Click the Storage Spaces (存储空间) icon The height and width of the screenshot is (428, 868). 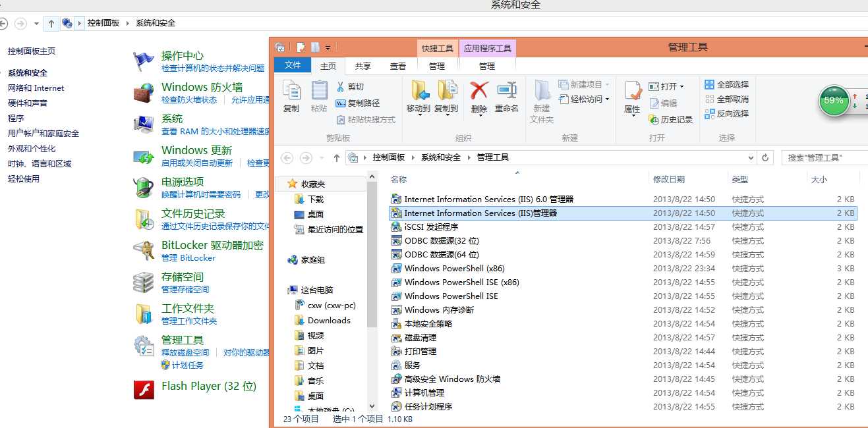144,282
